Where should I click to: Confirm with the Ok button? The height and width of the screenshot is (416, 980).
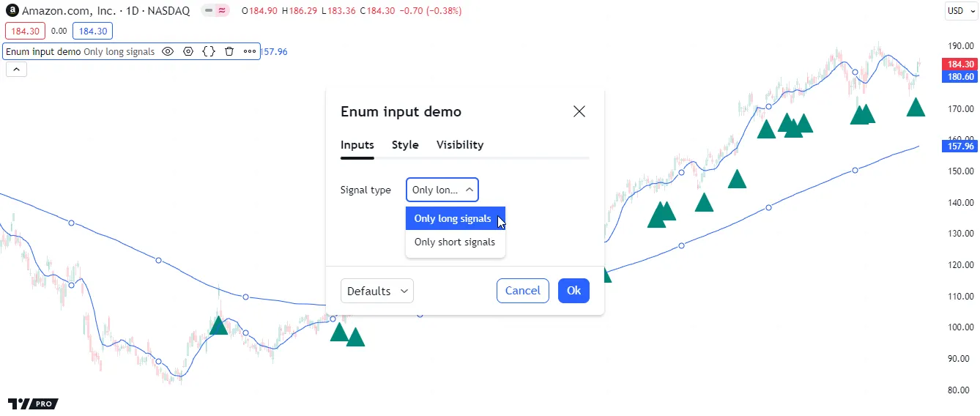(573, 291)
